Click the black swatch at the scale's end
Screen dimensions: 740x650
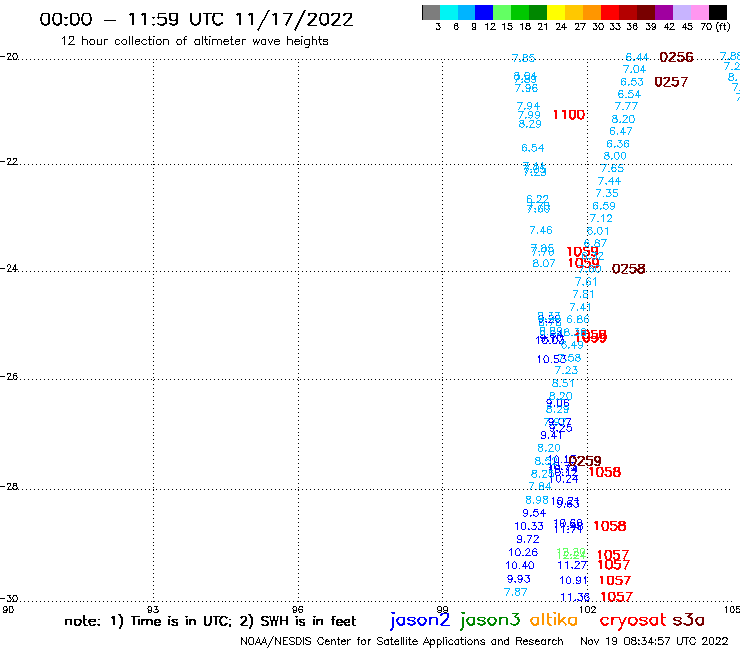coord(718,12)
